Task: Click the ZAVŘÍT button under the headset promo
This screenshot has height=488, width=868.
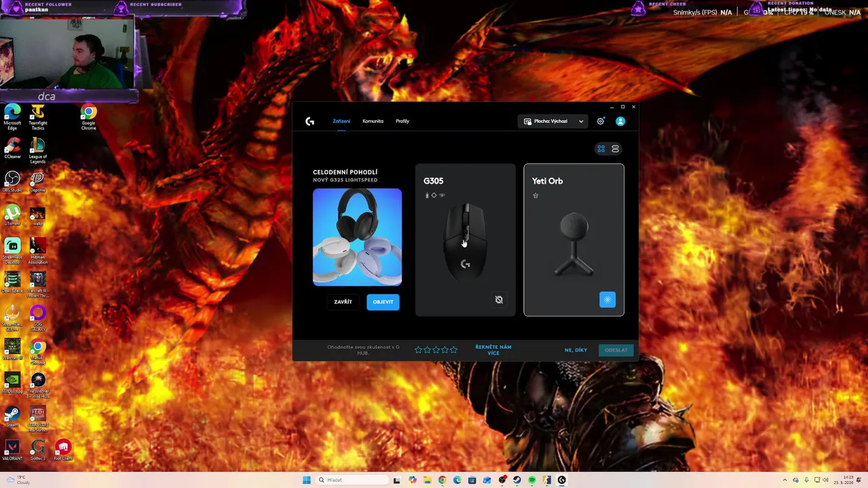Action: (x=343, y=302)
